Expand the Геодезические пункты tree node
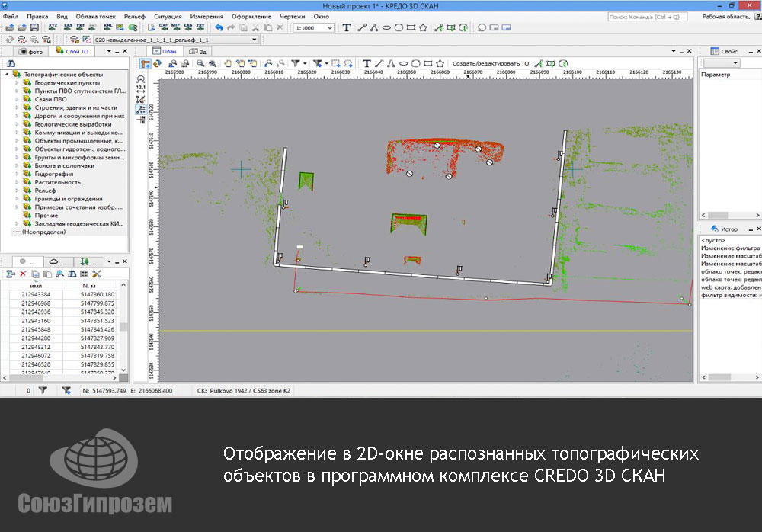 [17, 82]
